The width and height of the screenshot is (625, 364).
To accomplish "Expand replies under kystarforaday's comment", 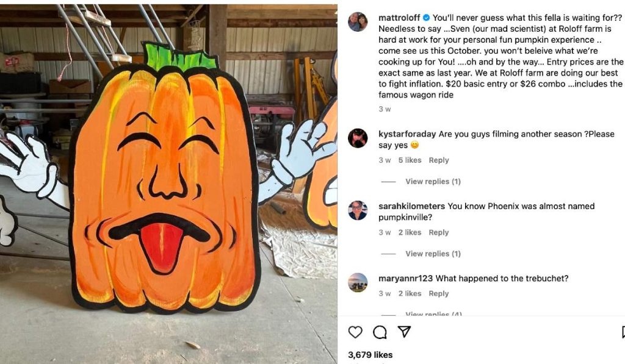I will 433,182.
